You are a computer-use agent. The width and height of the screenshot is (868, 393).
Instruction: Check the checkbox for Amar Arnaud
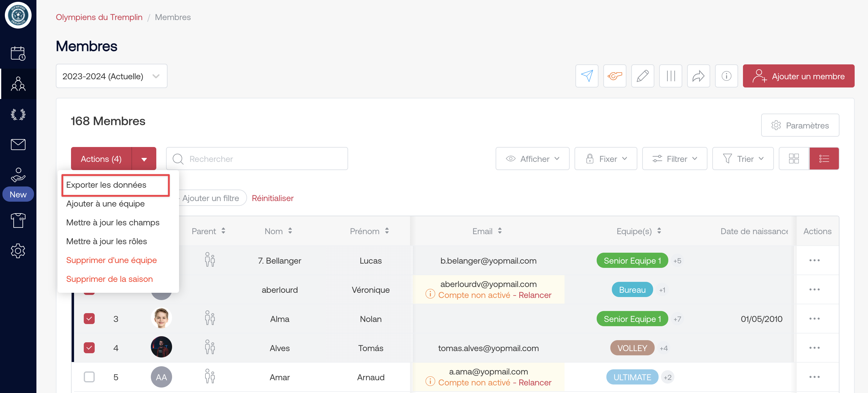pos(89,377)
